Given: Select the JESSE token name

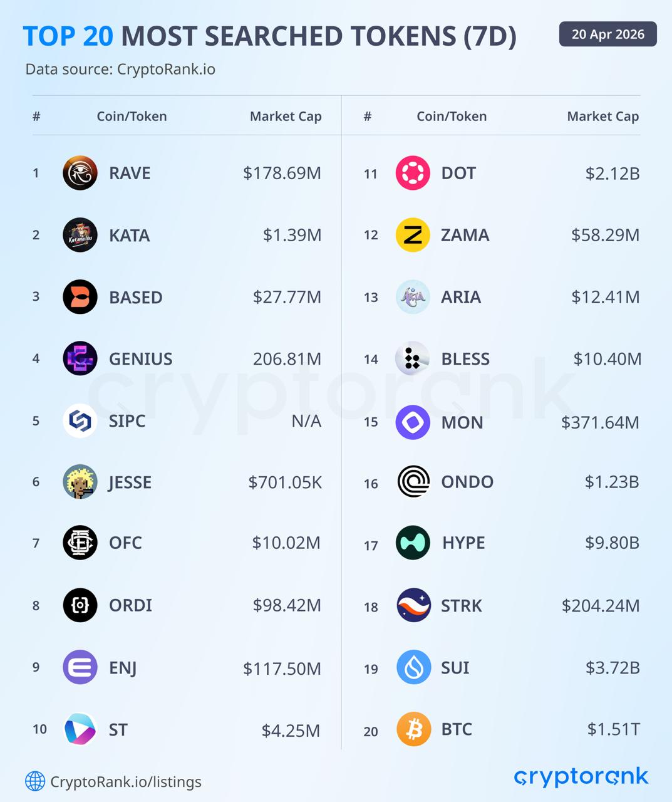Looking at the screenshot, I should [x=130, y=482].
